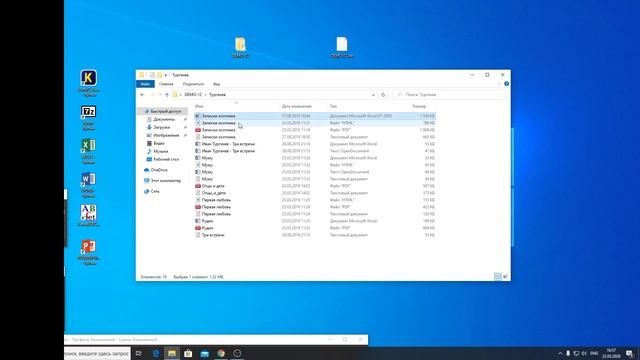The image size is (640, 360).
Task: Open the recent locations dropdown beside the forward arrow
Action: pos(160,95)
